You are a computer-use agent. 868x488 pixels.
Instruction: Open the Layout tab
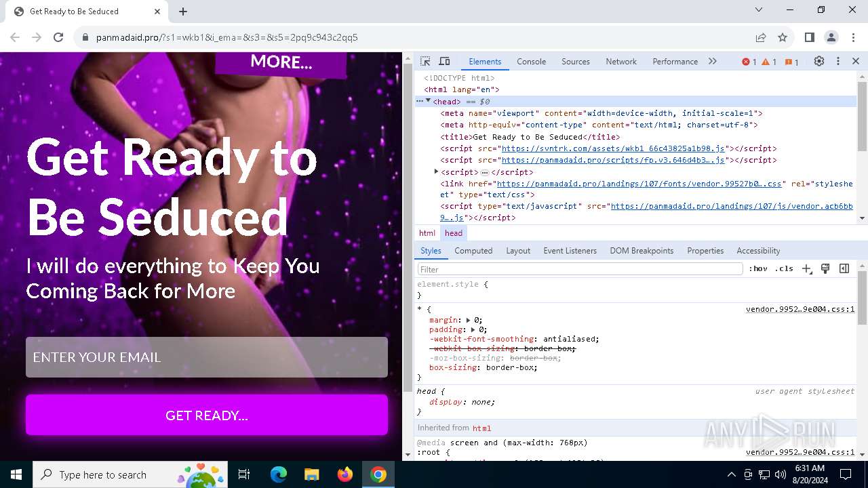coord(518,251)
